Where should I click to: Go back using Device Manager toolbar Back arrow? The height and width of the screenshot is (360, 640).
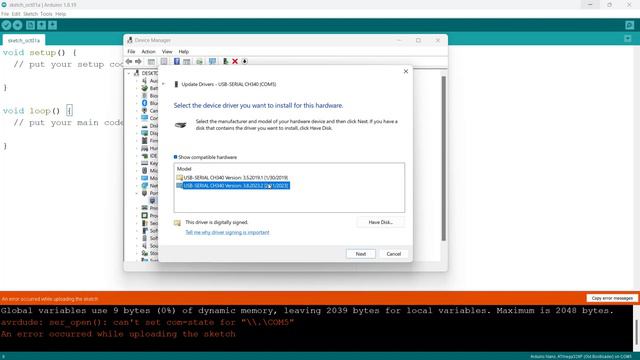(x=129, y=61)
